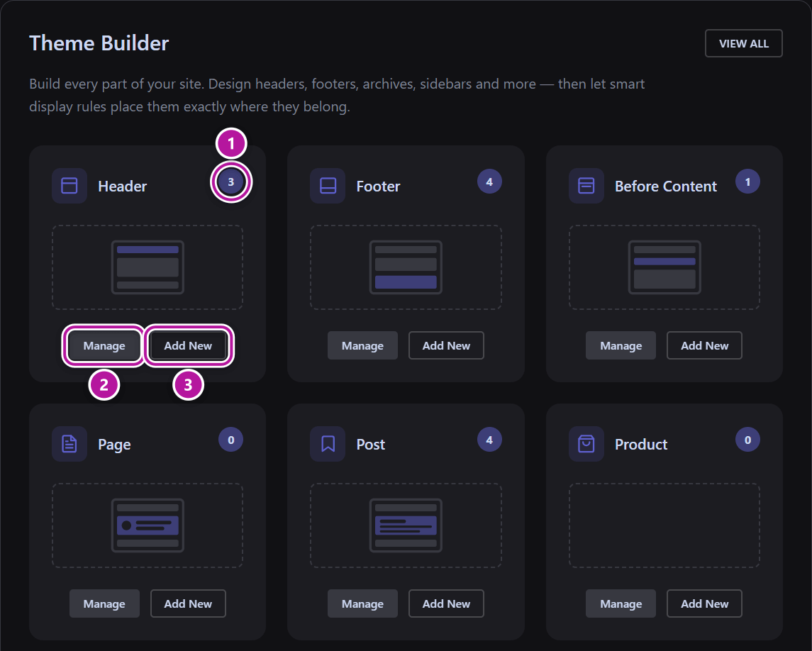This screenshot has height=651, width=812.
Task: Add a new Product template
Action: point(704,603)
